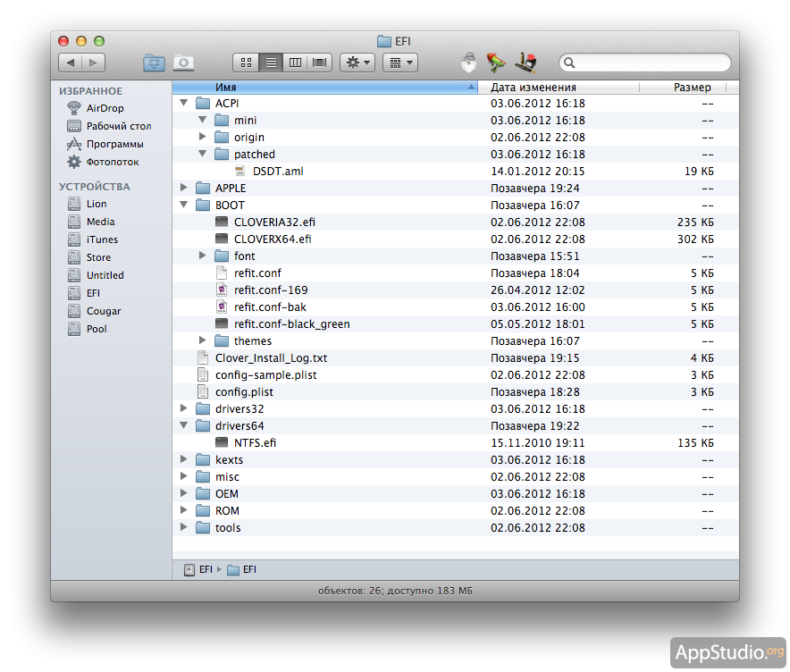Select the refit.conf file row
Image resolution: width=790 pixels, height=672 pixels.
point(456,273)
